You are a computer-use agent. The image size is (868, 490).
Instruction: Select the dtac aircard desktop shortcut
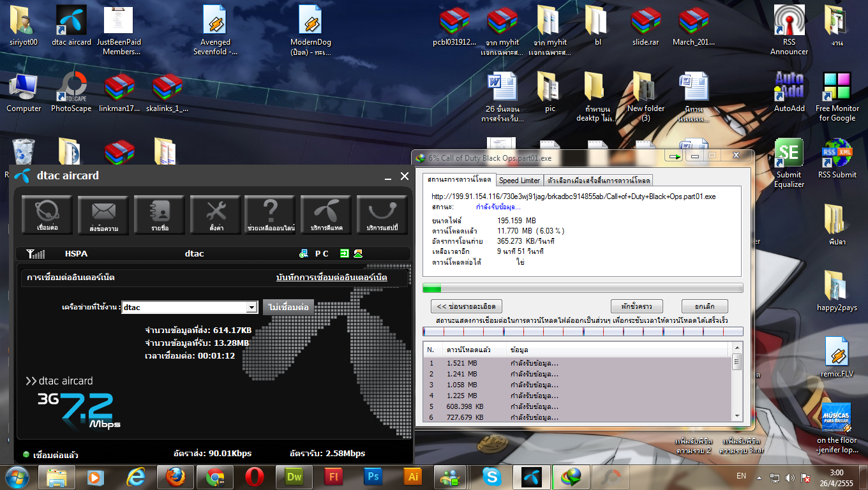coord(71,26)
